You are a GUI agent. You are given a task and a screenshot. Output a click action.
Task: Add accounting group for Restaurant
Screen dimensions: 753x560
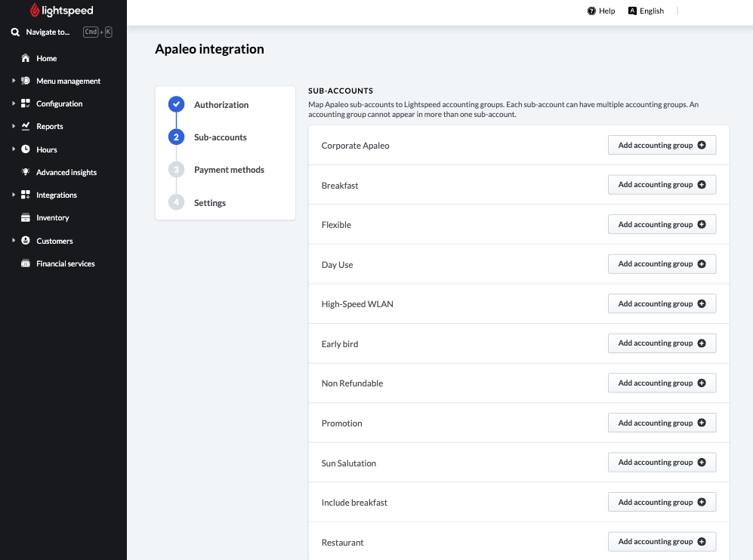(662, 541)
